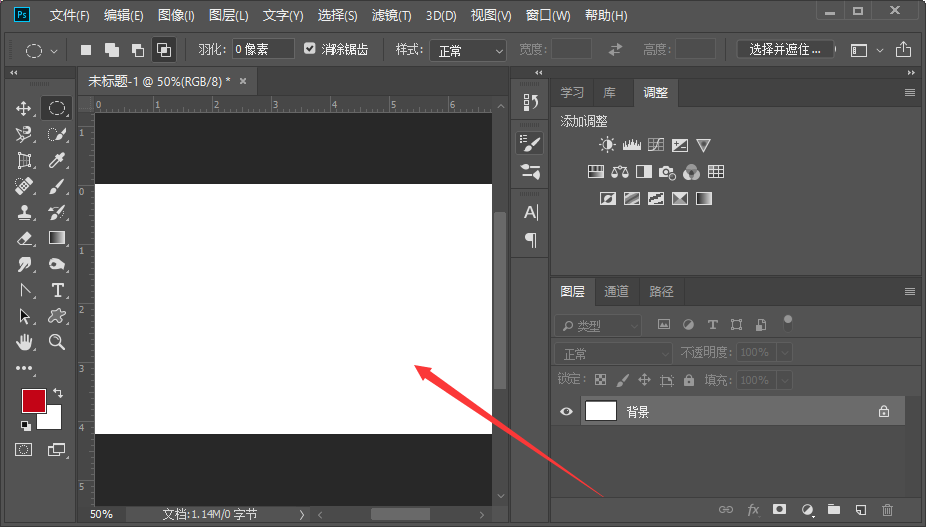This screenshot has width=926, height=527.
Task: Choose New selection mode
Action: (x=86, y=50)
